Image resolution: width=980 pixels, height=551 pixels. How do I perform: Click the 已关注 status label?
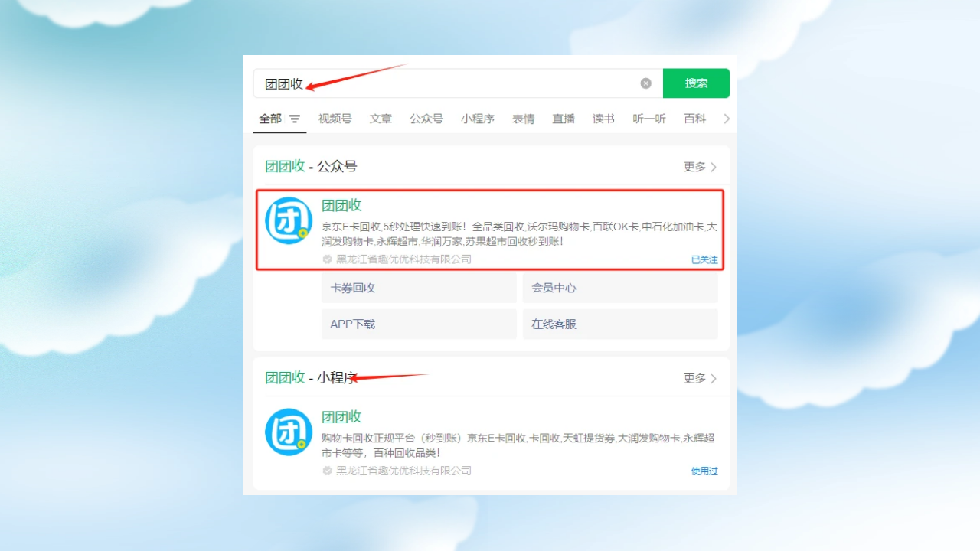(x=704, y=259)
